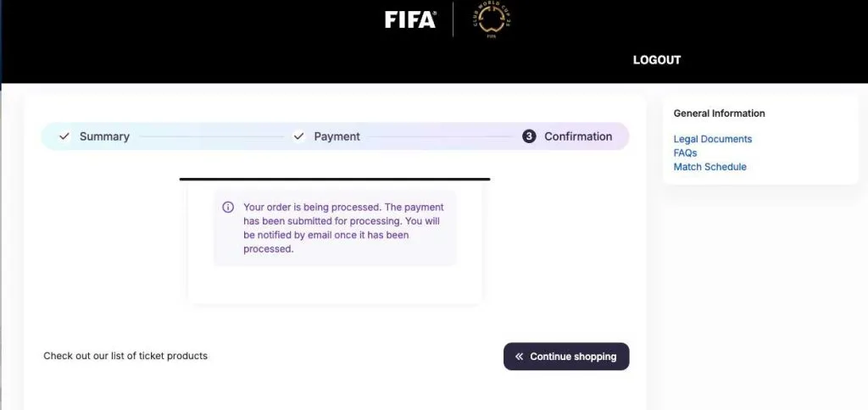Click the checkmark icon beside Summary

click(64, 136)
